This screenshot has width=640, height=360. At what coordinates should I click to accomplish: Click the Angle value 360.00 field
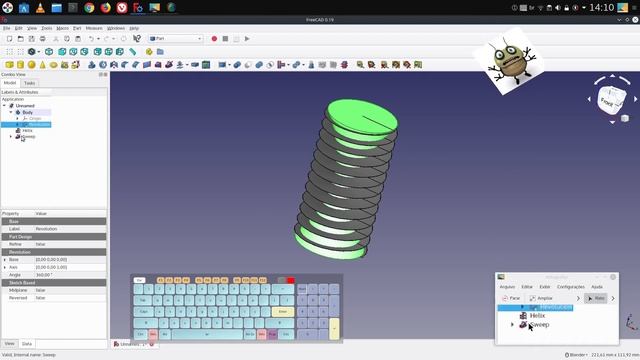coord(70,275)
